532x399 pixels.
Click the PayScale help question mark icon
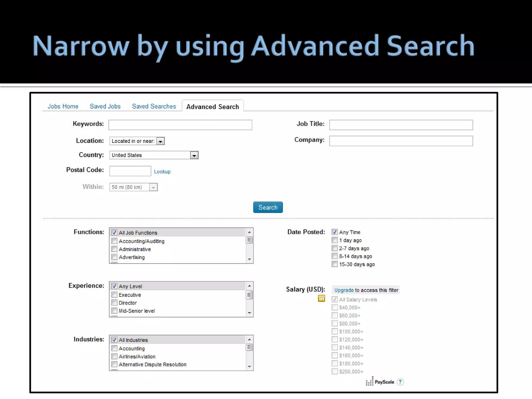[x=400, y=382]
